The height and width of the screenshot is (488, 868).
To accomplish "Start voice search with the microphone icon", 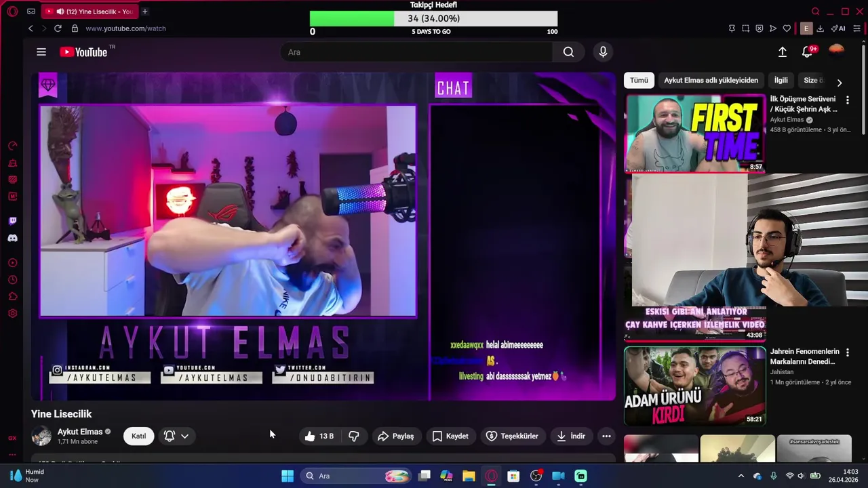I will point(603,52).
